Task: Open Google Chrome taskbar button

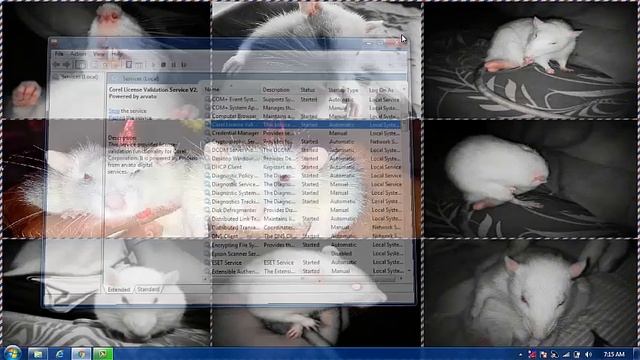Action: 81,354
